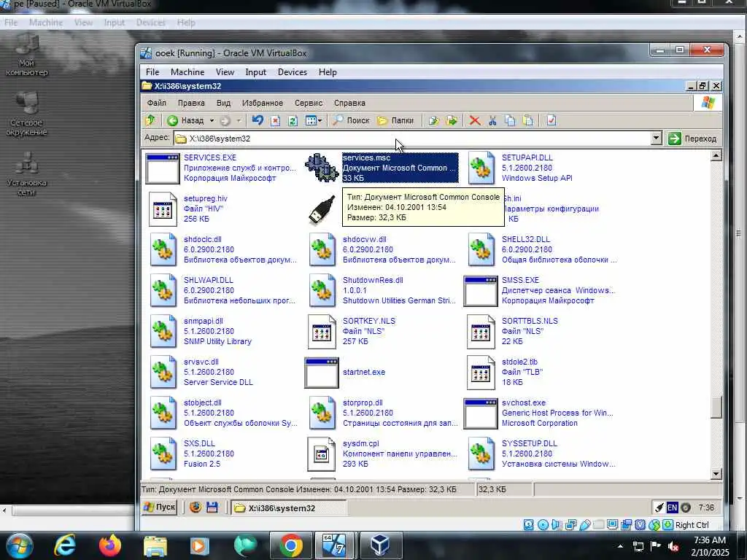Click the Поиск search button
This screenshot has width=747, height=560.
click(x=351, y=120)
